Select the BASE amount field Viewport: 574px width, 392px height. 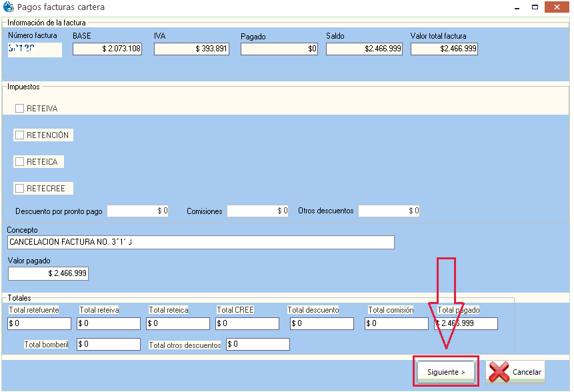pos(107,49)
